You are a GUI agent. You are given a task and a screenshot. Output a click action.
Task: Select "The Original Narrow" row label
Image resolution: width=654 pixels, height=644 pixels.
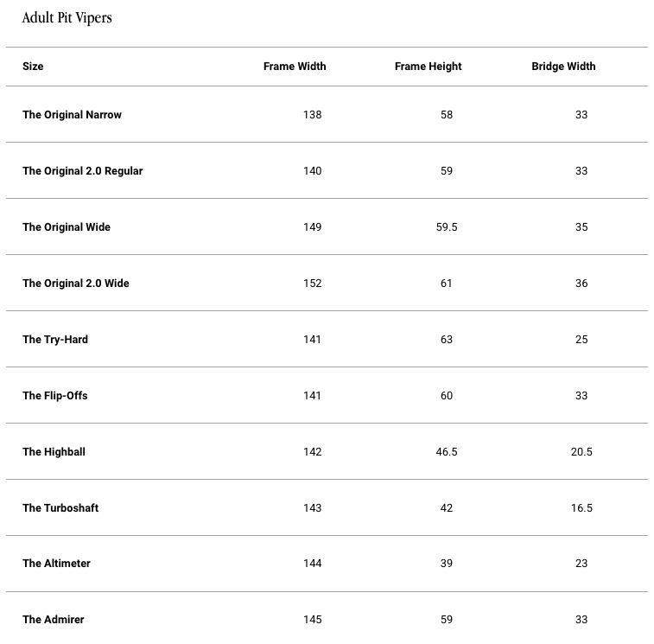click(72, 115)
